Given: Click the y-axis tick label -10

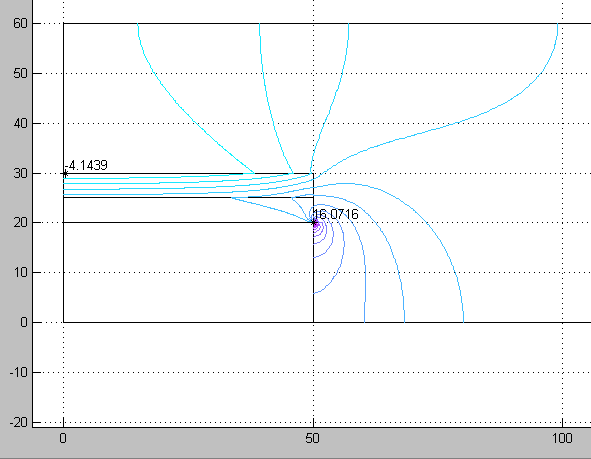Looking at the screenshot, I should click(x=18, y=372).
